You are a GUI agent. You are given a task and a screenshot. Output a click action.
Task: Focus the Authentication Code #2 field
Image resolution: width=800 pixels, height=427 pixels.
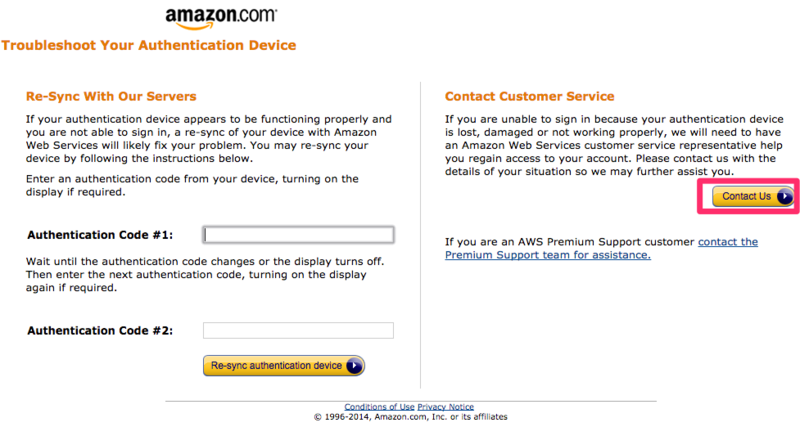tap(298, 331)
